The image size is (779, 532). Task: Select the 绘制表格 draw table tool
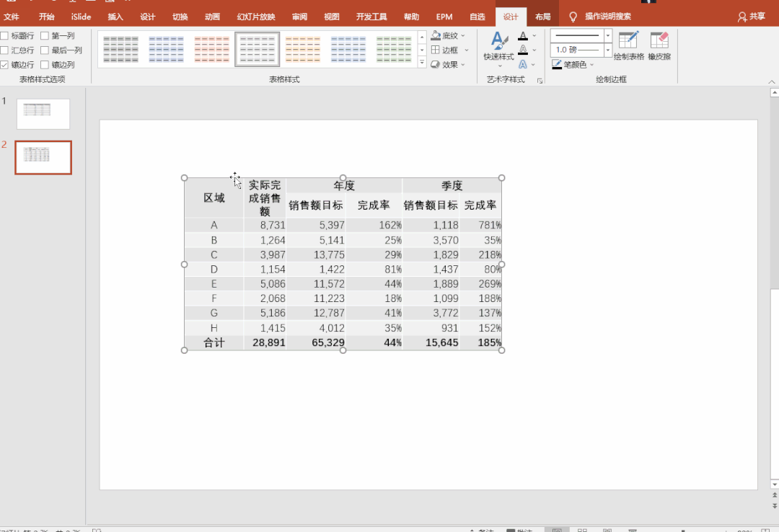[628, 45]
